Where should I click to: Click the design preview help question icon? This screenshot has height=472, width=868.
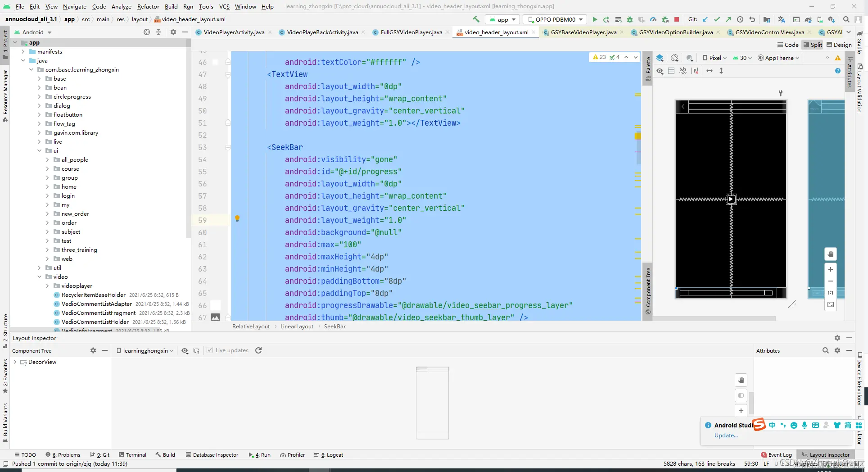[837, 71]
